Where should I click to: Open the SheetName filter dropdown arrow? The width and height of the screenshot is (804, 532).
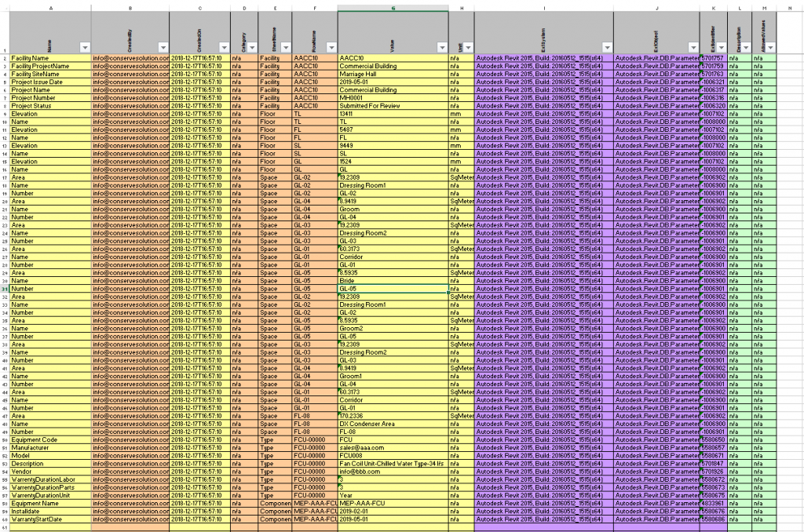(x=284, y=47)
